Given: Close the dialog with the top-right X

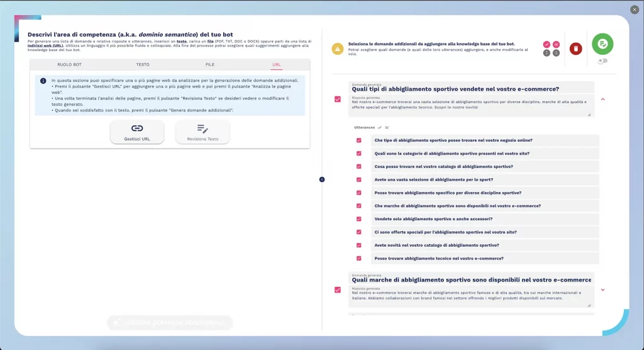Looking at the screenshot, I should click(x=635, y=9).
